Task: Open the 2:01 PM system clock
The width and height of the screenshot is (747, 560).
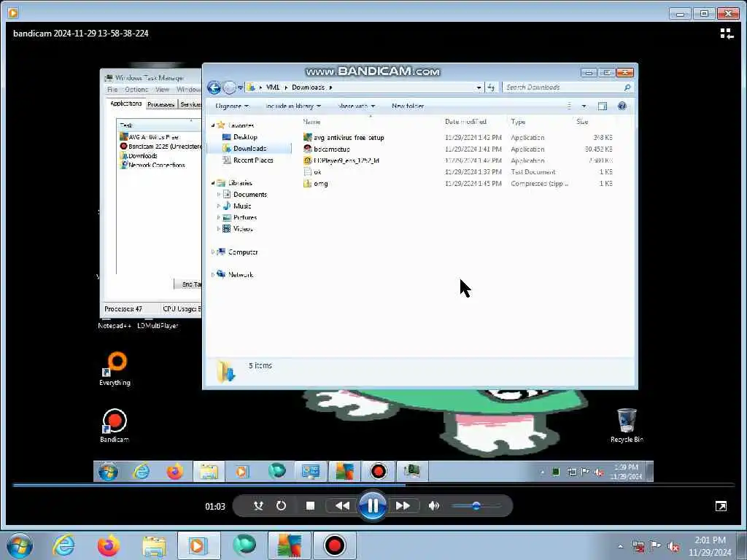Action: 710,546
